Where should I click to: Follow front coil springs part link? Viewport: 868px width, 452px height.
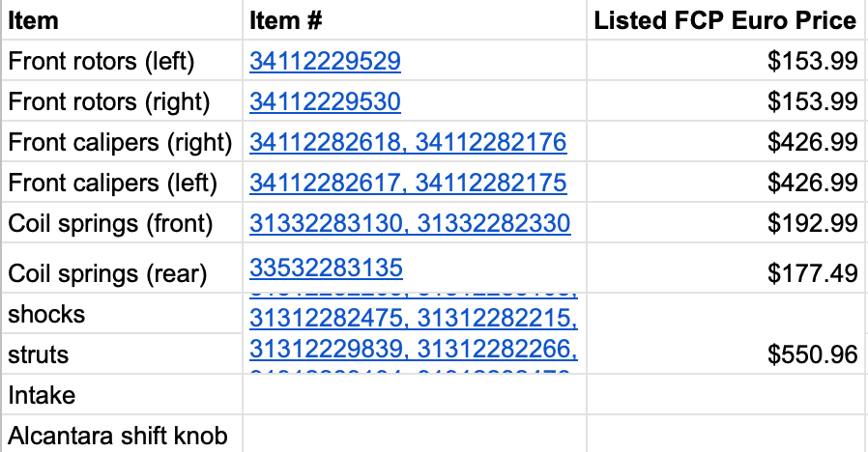(x=410, y=224)
